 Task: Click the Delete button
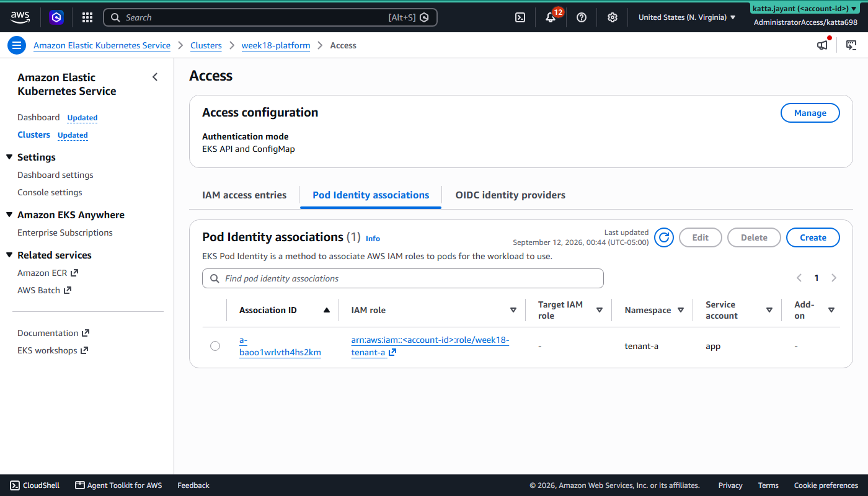[x=754, y=237]
